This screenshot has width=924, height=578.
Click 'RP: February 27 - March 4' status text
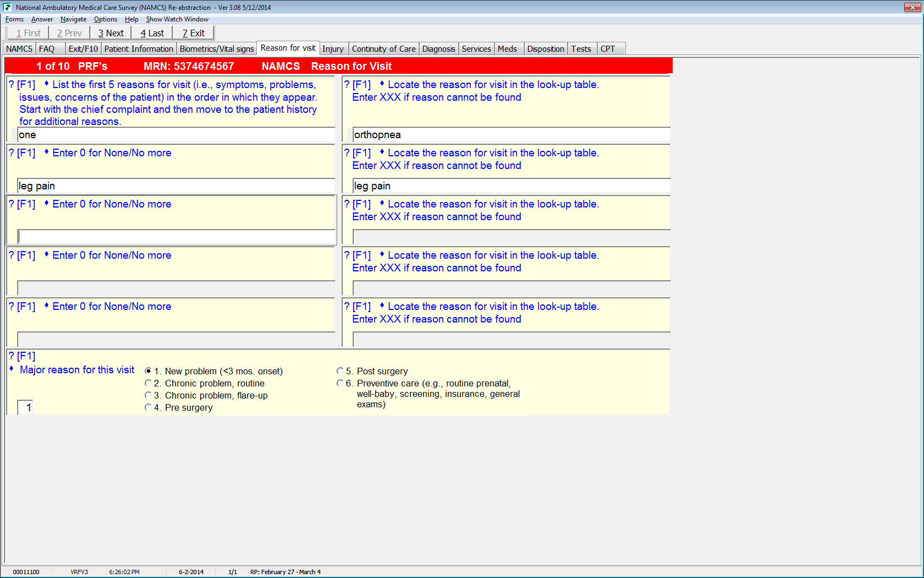[x=285, y=572]
